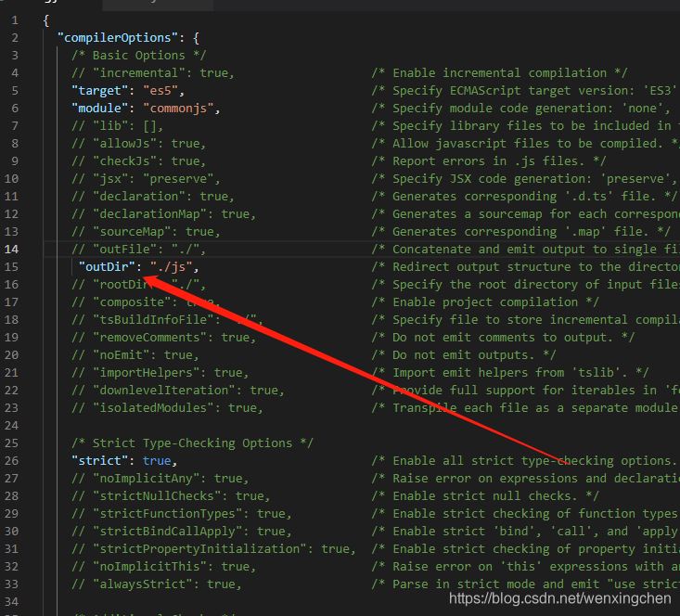Click line number 26 in the gutter

click(14, 461)
